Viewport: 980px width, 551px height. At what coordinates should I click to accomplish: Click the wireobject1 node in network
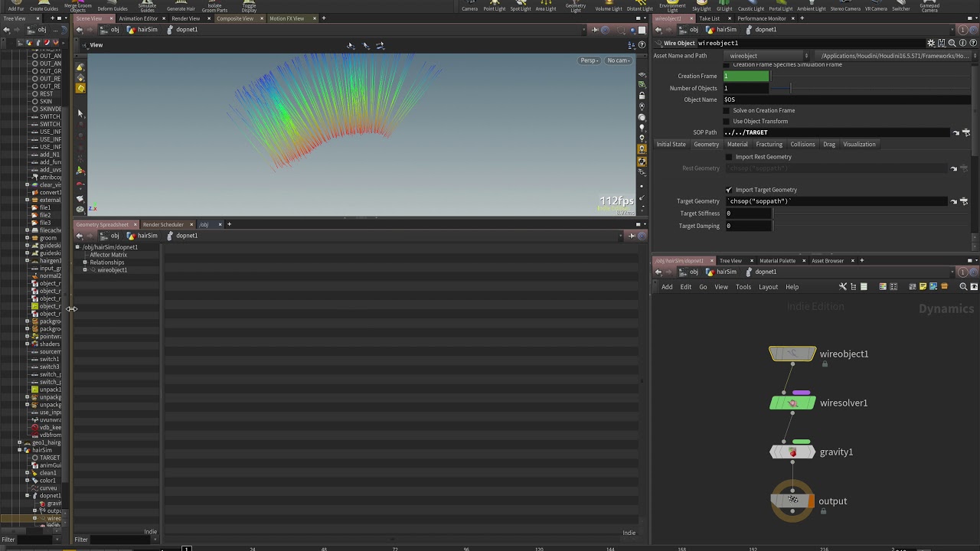coord(792,354)
